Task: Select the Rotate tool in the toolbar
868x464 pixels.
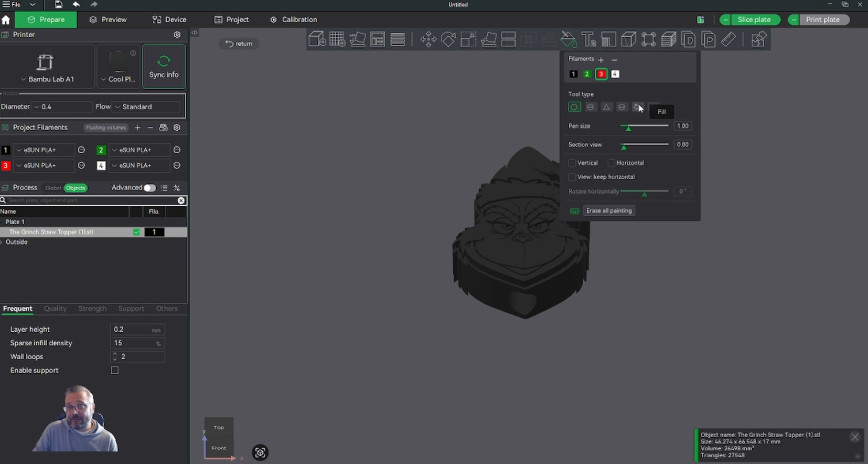Action: tap(448, 39)
